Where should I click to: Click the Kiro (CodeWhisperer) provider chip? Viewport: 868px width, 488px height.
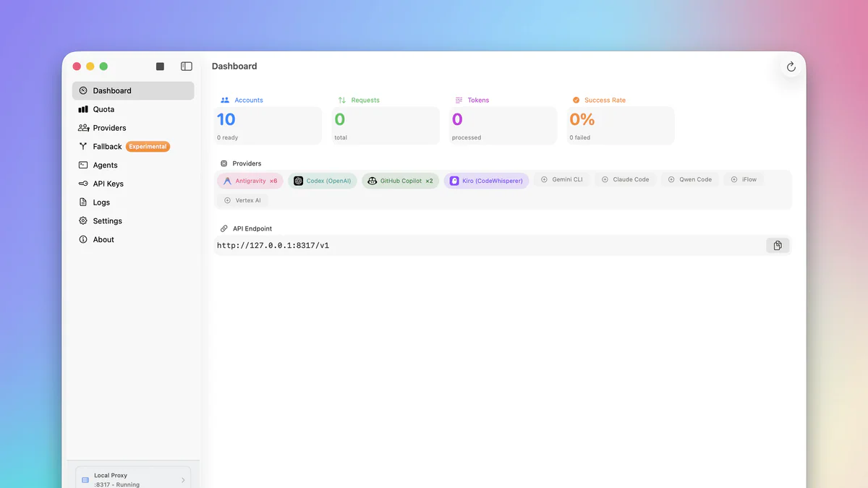click(x=486, y=181)
